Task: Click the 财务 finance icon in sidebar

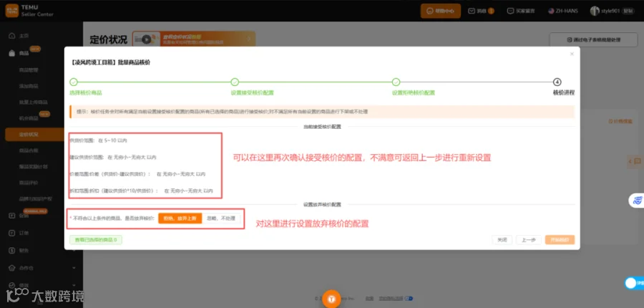Action: pos(12,250)
